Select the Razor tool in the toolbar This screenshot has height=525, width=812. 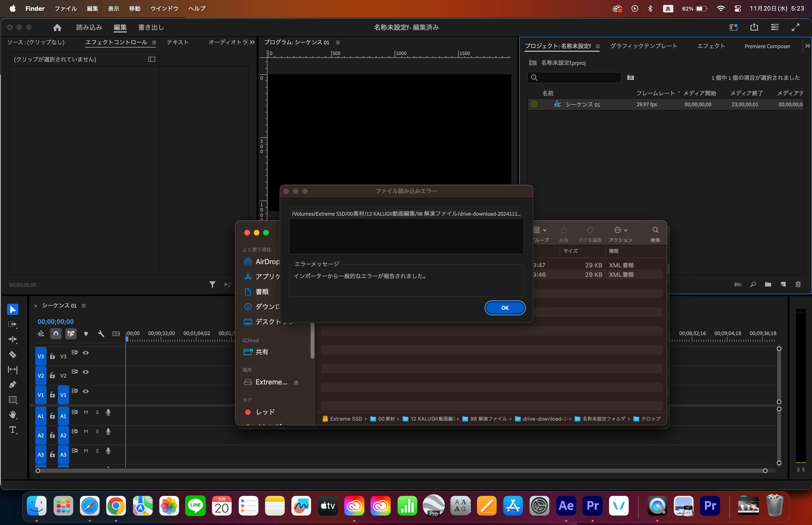tap(13, 355)
